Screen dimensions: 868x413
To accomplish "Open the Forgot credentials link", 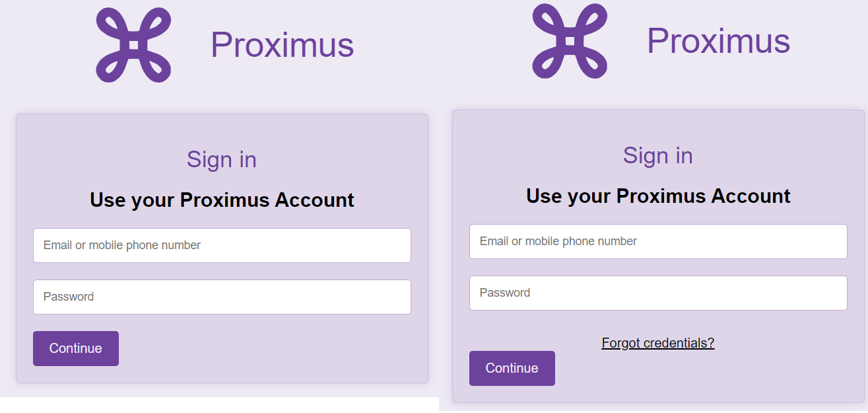I will (x=657, y=342).
